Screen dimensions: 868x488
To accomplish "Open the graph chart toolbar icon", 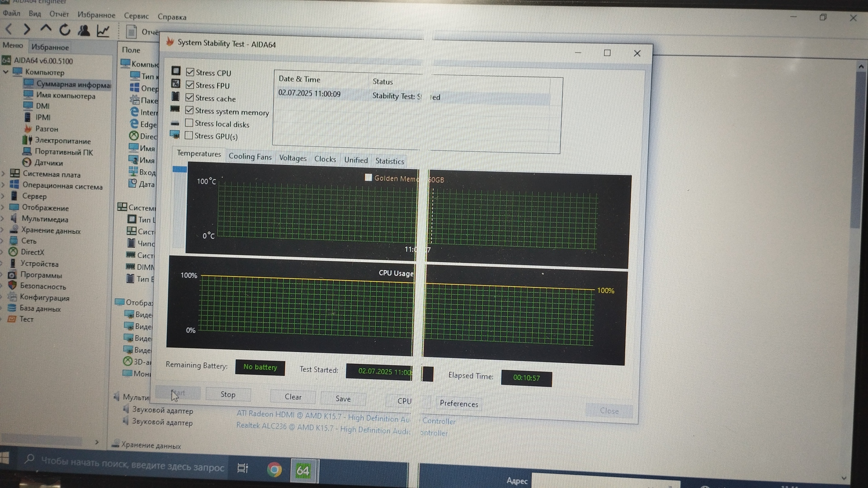I will click(x=103, y=31).
